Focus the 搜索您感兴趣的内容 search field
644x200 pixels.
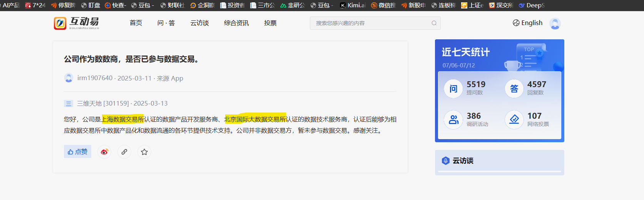tap(375, 23)
